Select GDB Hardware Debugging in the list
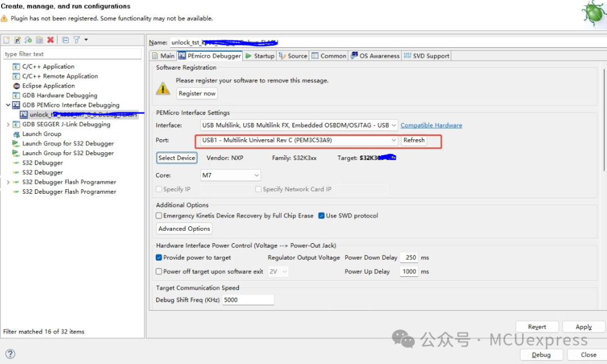 [x=60, y=95]
